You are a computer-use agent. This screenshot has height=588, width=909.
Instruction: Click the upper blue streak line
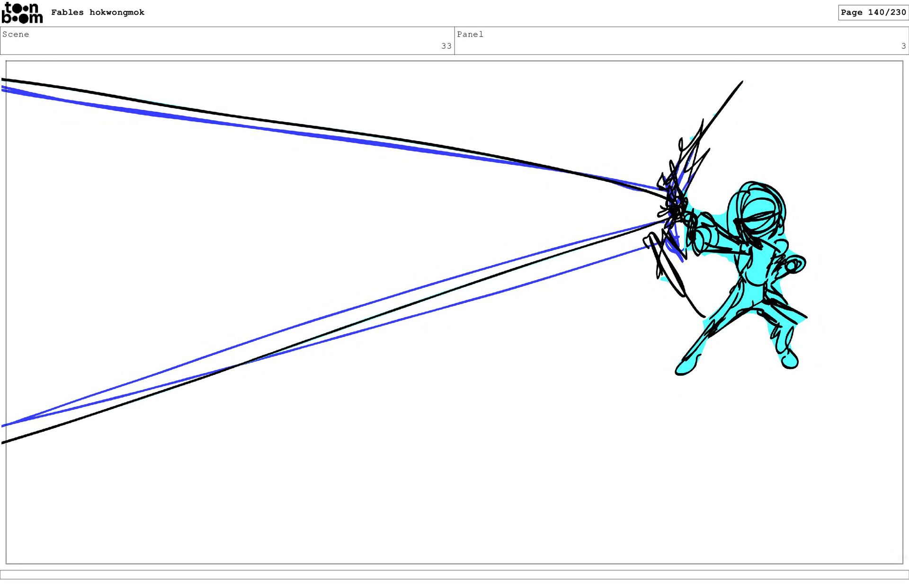tap(284, 131)
